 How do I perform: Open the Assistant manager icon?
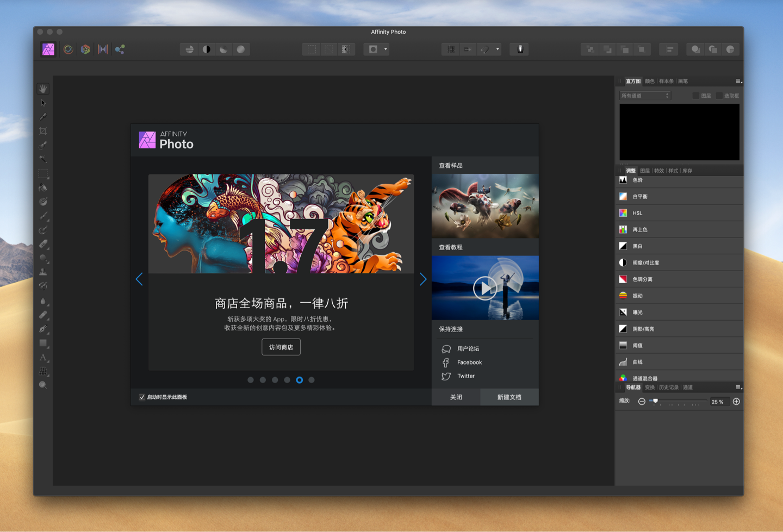[520, 49]
